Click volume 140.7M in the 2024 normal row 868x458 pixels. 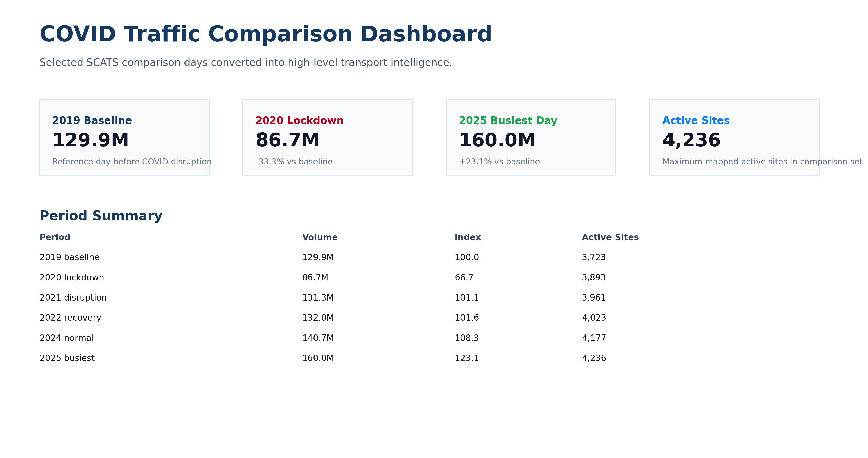pyautogui.click(x=318, y=338)
